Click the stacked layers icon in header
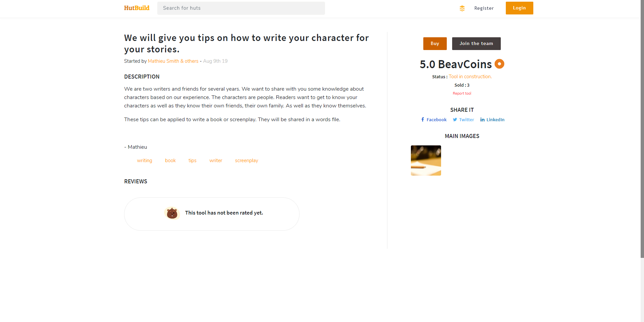644x322 pixels. (462, 8)
